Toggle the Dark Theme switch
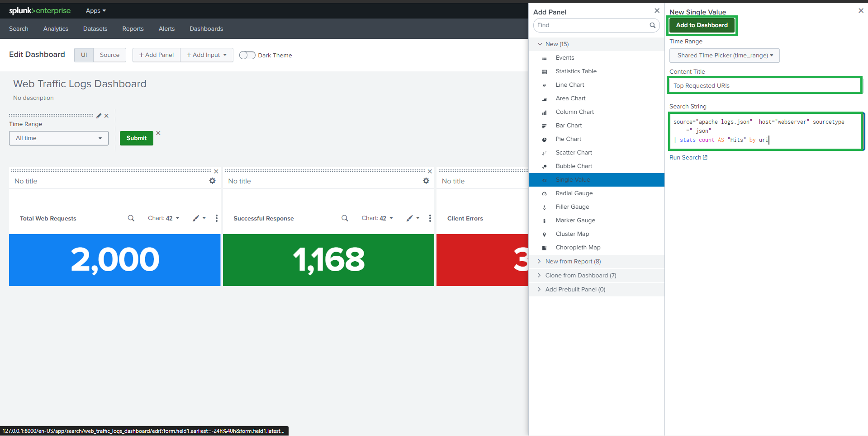The height and width of the screenshot is (436, 868). pyautogui.click(x=247, y=55)
